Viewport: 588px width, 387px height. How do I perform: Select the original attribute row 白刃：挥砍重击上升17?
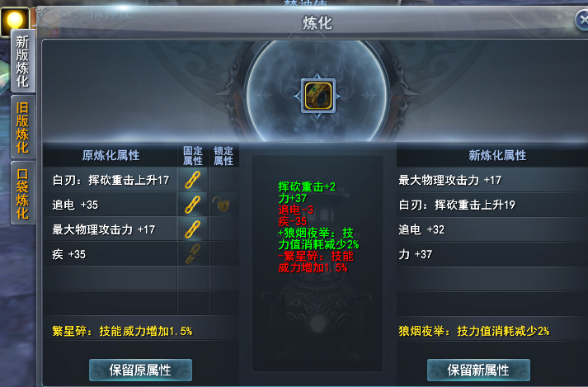pos(111,180)
